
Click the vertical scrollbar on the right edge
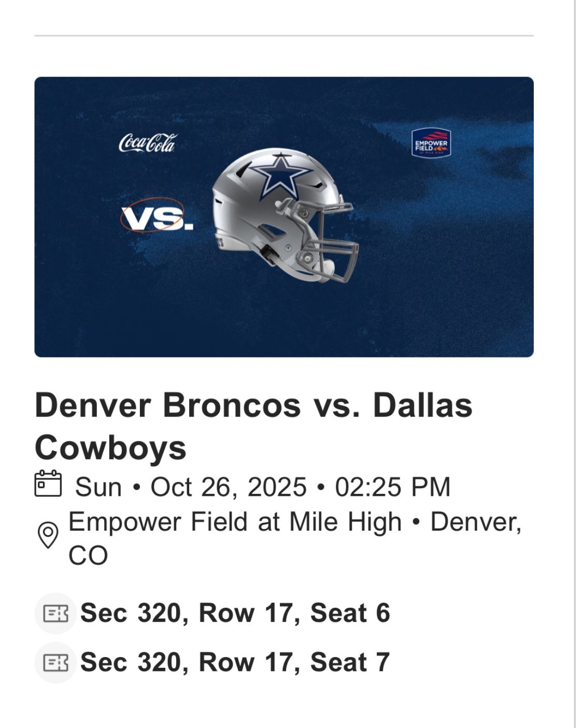tap(575, 363)
